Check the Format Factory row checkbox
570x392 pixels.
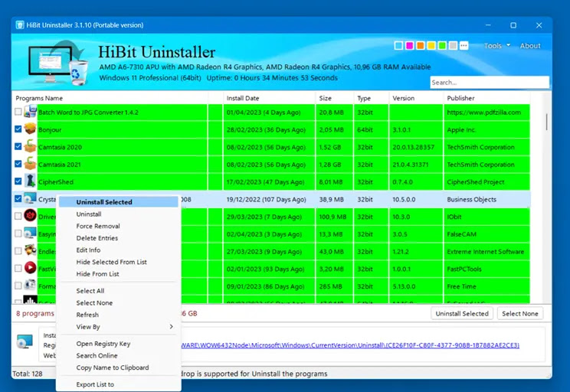tap(18, 286)
